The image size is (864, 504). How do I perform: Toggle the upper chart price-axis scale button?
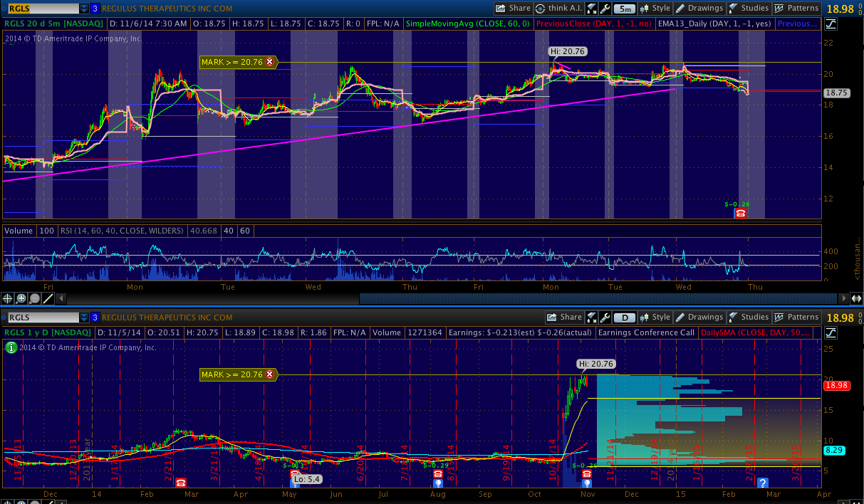pyautogui.click(x=832, y=23)
